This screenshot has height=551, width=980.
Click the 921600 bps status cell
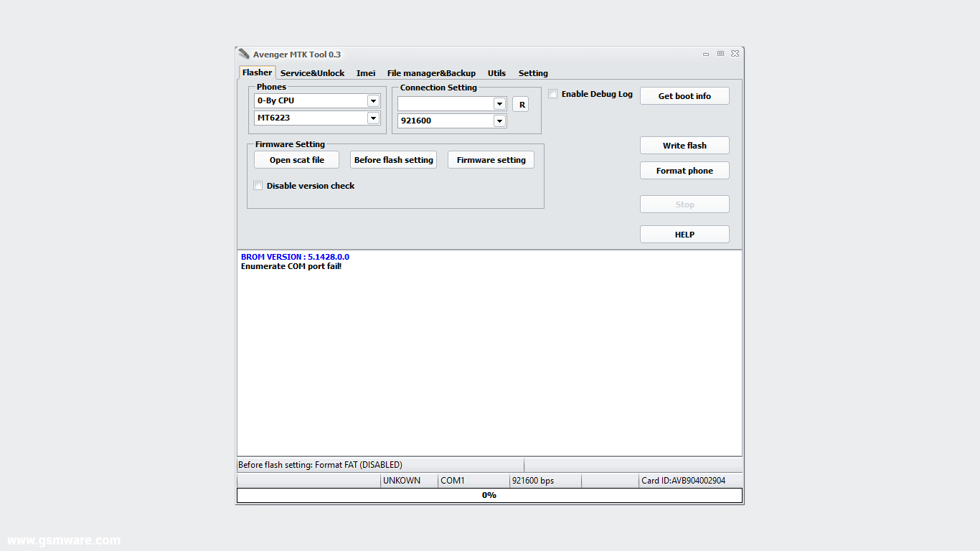tap(545, 481)
